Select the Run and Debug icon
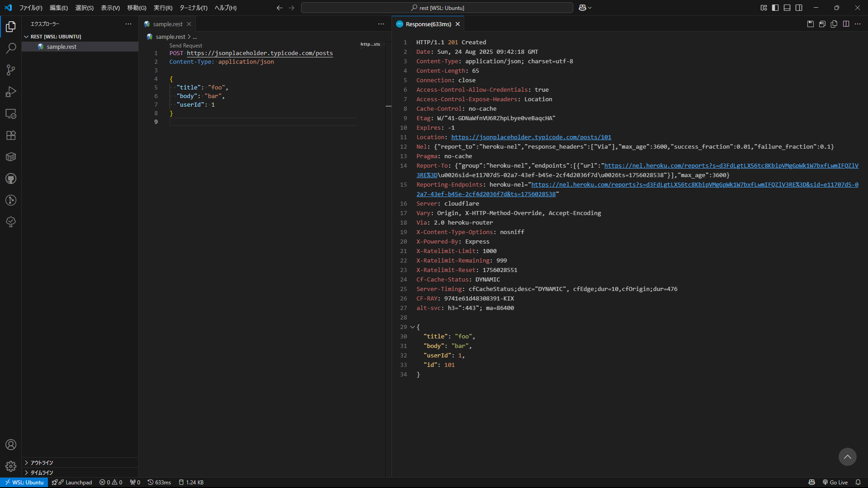Screen dimensions: 868x488 click(x=11, y=92)
